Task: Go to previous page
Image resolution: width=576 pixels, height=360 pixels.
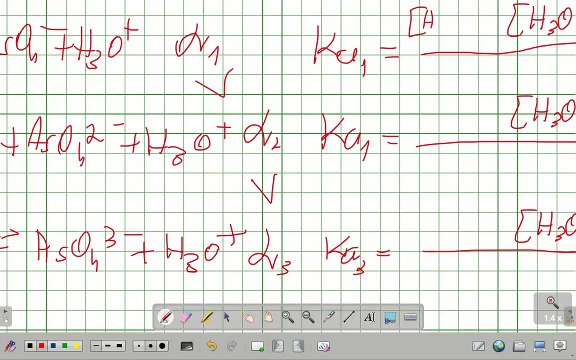Action: (278, 346)
